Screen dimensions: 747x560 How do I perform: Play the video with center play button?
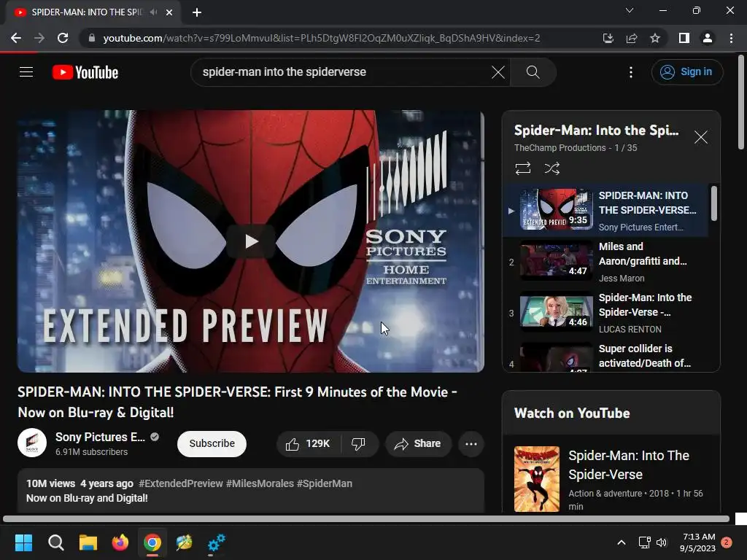click(x=251, y=241)
